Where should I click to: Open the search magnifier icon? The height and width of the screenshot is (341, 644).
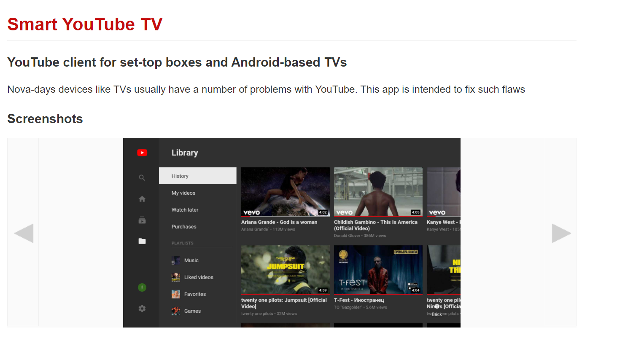point(142,178)
